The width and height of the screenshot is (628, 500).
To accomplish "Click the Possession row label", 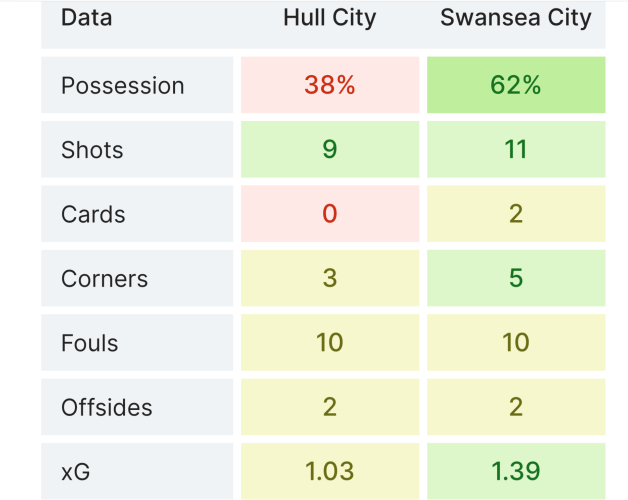I will click(123, 85).
